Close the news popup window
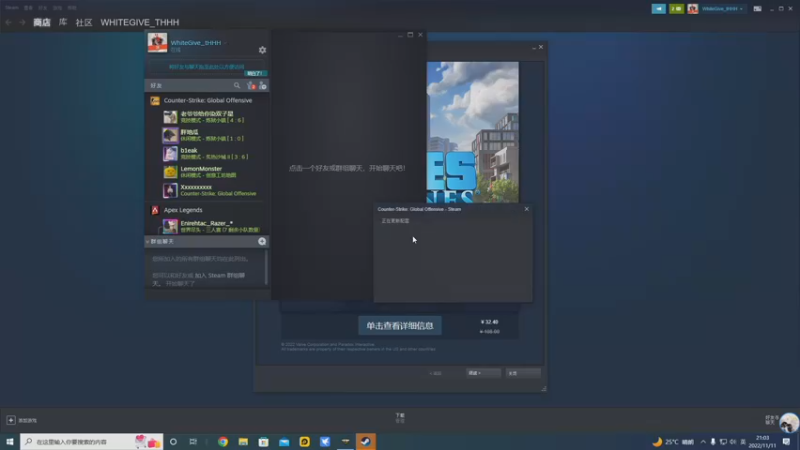This screenshot has width=800, height=450. 541,47
